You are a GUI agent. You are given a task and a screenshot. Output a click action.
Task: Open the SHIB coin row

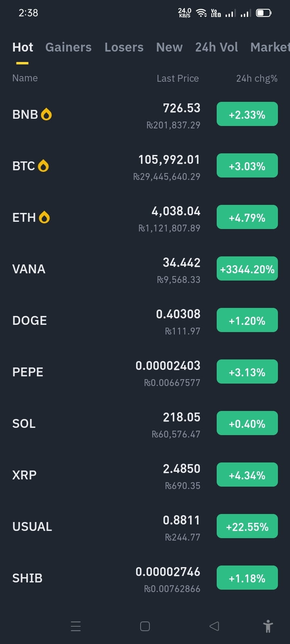pos(145,578)
